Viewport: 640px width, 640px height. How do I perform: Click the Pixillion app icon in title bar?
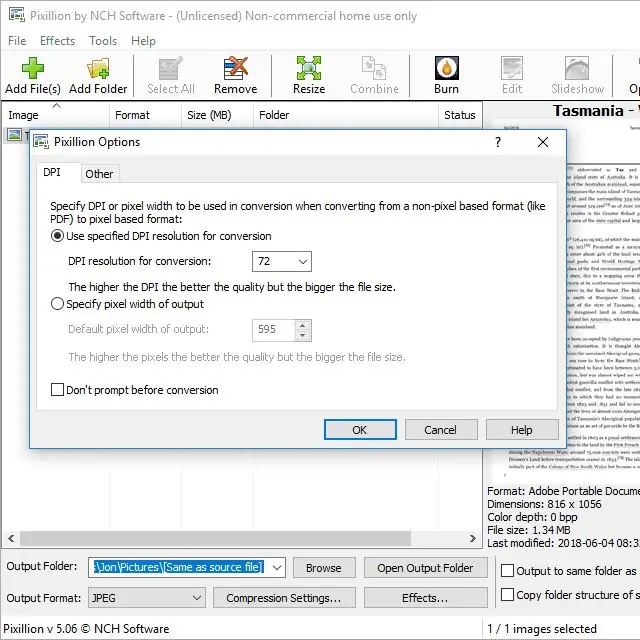(x=17, y=15)
